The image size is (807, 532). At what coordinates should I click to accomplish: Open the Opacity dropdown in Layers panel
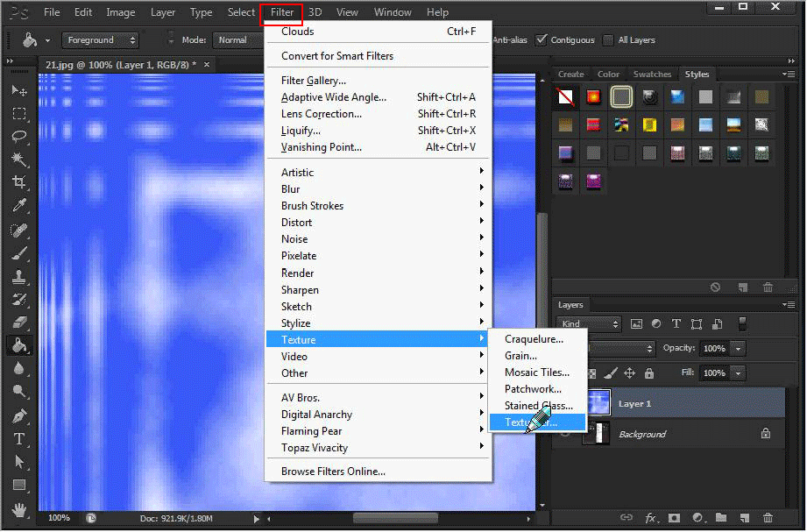739,349
